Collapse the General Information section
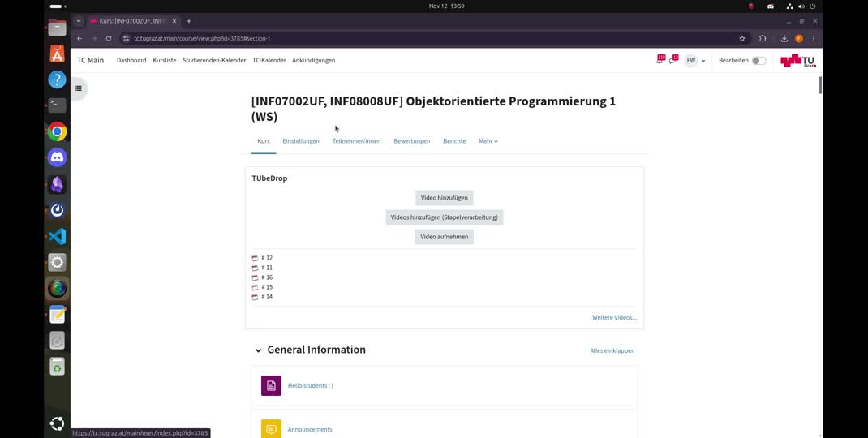 click(258, 350)
